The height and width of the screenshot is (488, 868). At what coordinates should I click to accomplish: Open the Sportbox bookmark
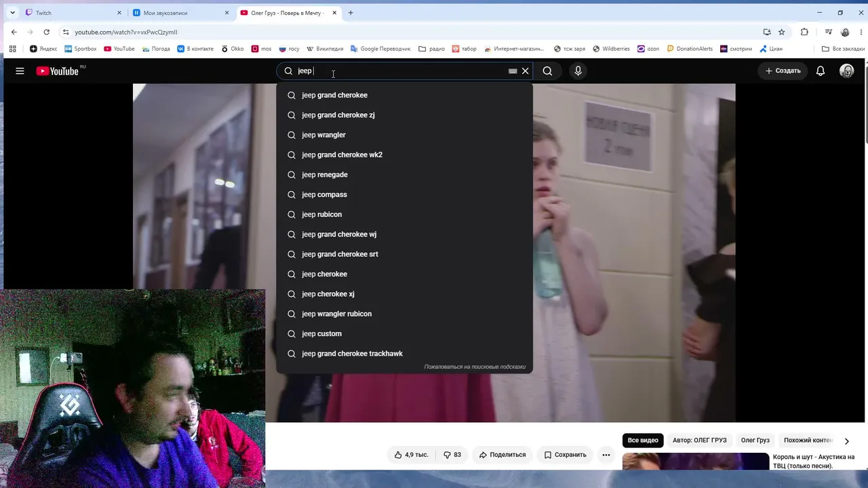[81, 49]
